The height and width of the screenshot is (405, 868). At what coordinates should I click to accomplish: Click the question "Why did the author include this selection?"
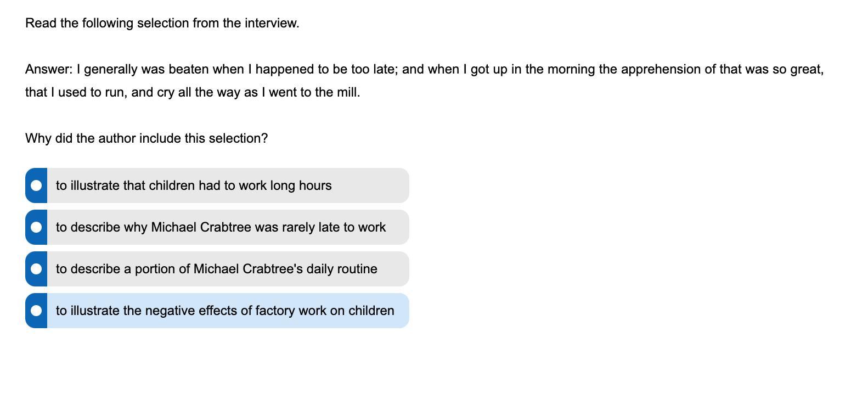[x=146, y=138]
